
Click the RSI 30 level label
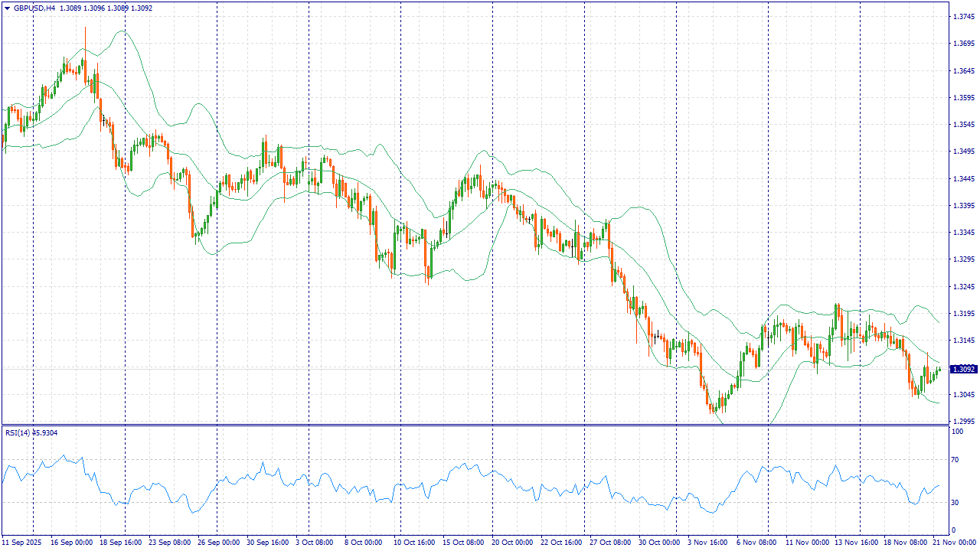coord(955,503)
